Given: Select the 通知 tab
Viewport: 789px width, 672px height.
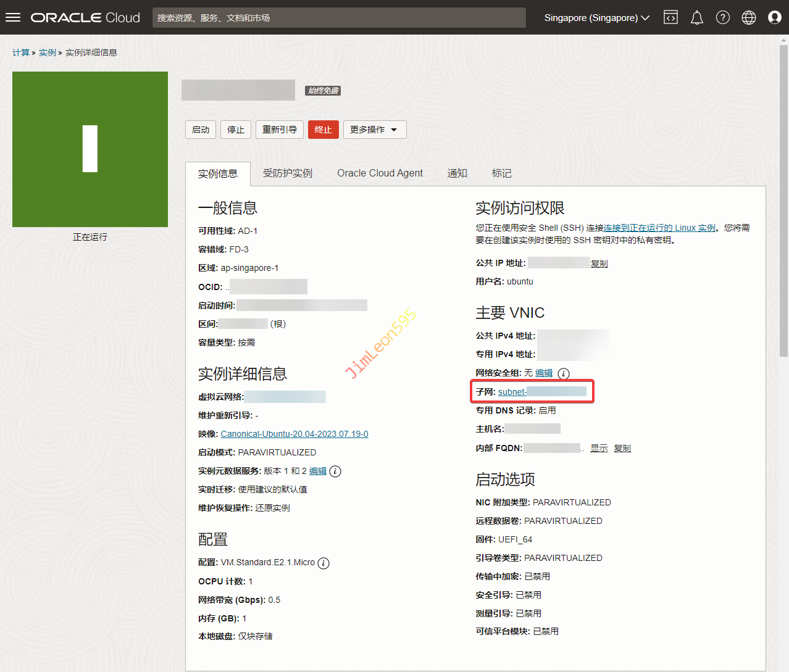Looking at the screenshot, I should tap(457, 173).
